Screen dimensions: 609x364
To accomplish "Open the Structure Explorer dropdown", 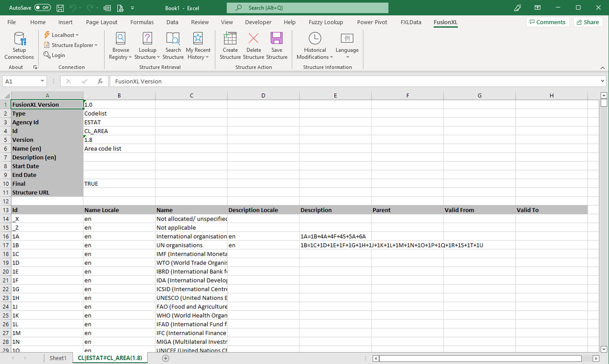I will [96, 45].
